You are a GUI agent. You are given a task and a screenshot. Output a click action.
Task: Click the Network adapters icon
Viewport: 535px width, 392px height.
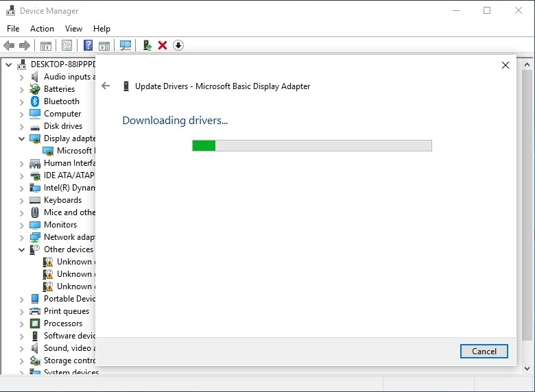[35, 237]
